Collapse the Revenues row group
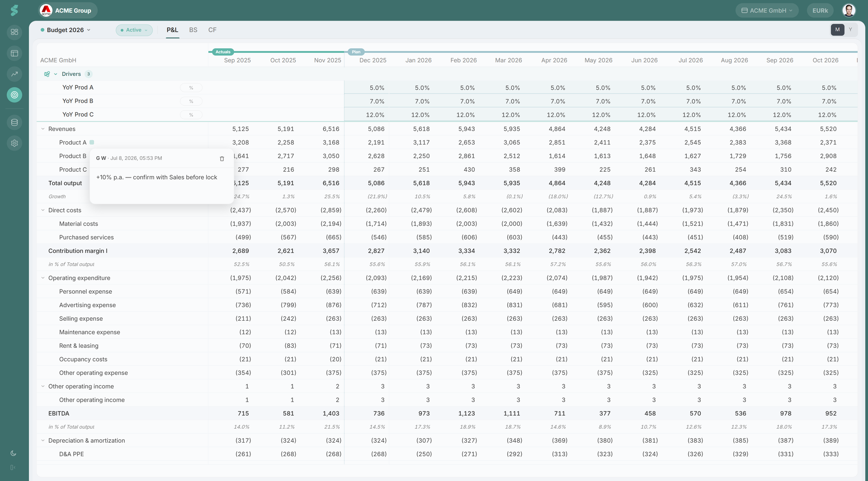The width and height of the screenshot is (868, 481). click(43, 129)
